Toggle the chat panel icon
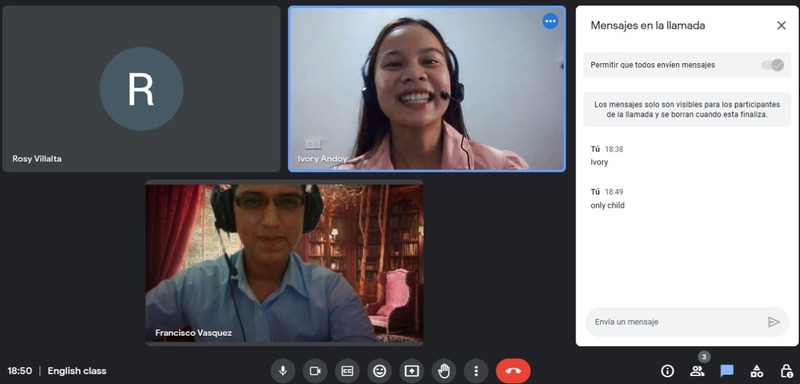Screen dimensions: 800x384 (727, 371)
